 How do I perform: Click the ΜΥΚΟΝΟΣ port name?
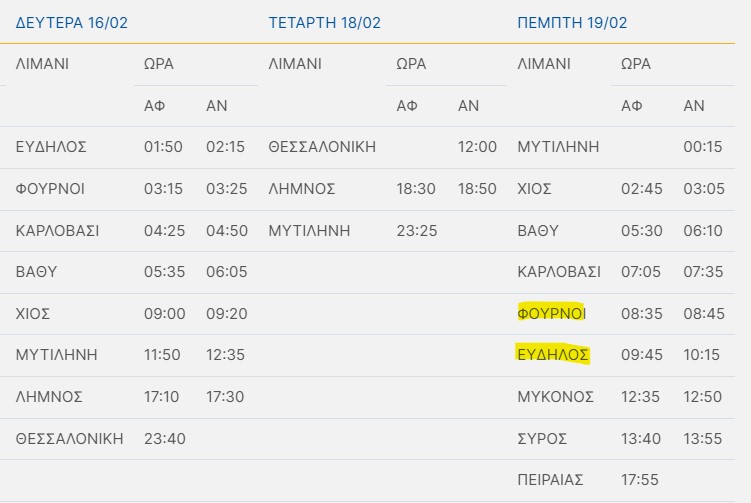coord(556,396)
